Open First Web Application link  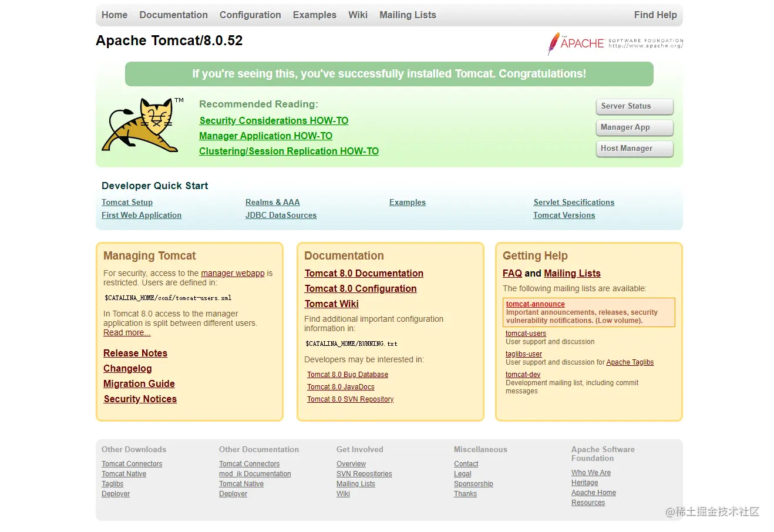click(x=142, y=215)
